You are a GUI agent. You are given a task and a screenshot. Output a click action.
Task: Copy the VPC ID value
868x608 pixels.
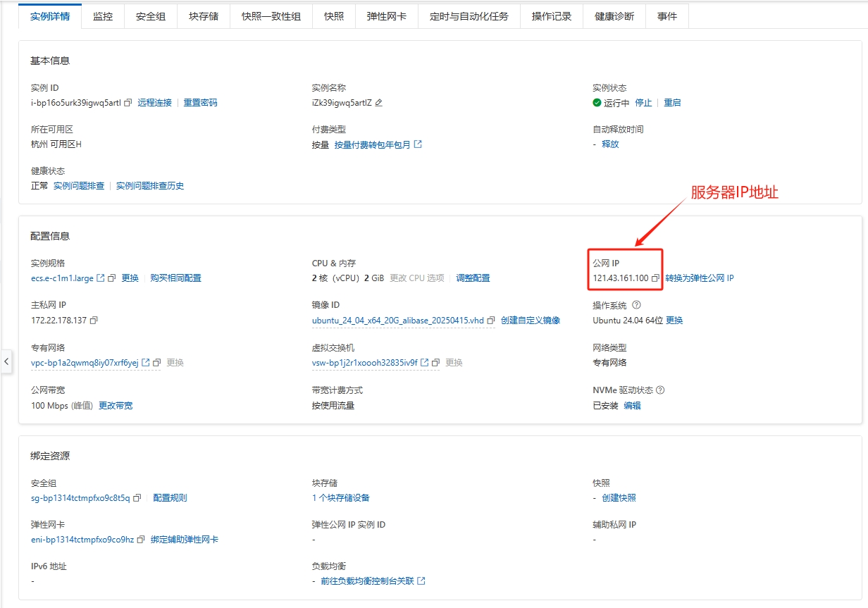[157, 363]
